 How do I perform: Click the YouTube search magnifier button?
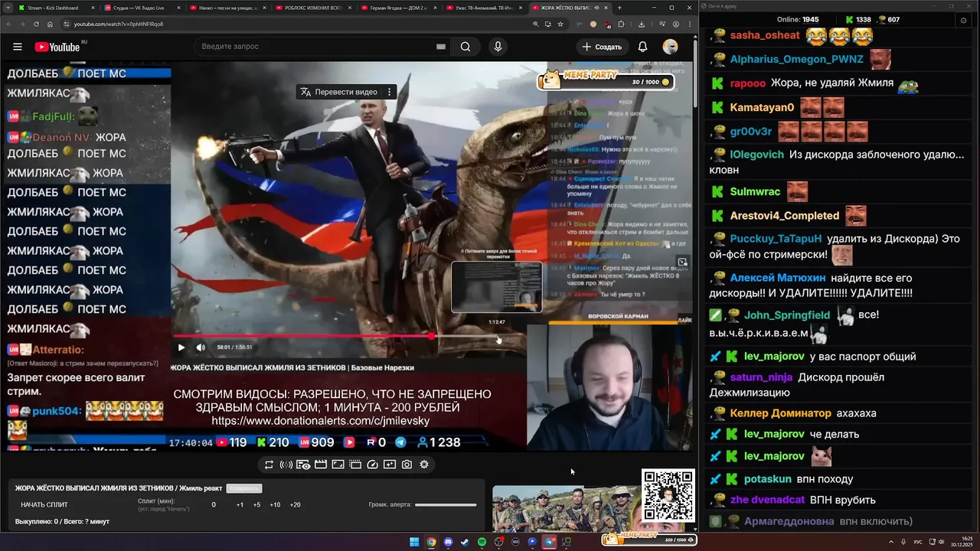[x=465, y=47]
